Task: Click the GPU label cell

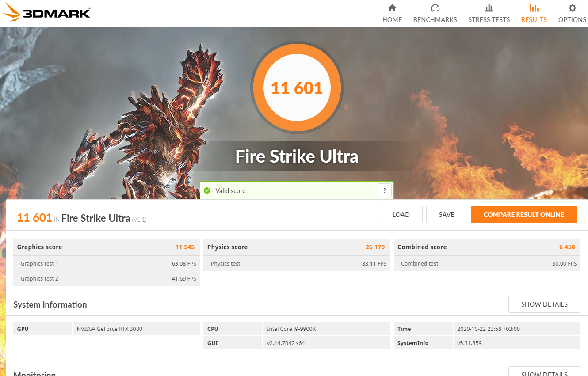Action: coord(42,329)
